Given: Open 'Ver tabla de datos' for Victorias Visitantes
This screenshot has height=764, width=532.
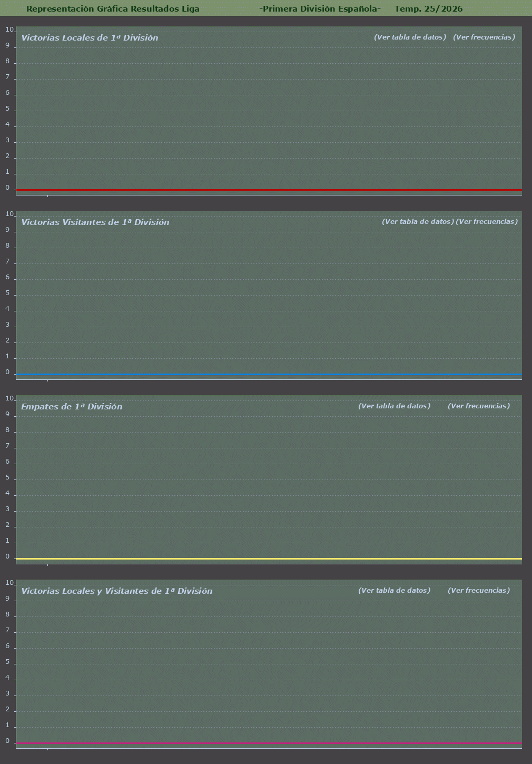Looking at the screenshot, I should pos(417,222).
